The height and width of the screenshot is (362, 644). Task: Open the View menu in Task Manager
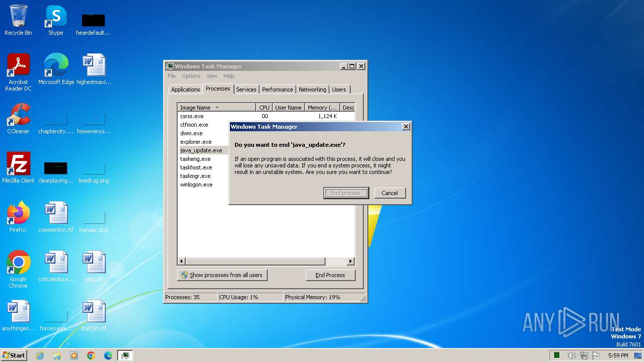pos(212,76)
